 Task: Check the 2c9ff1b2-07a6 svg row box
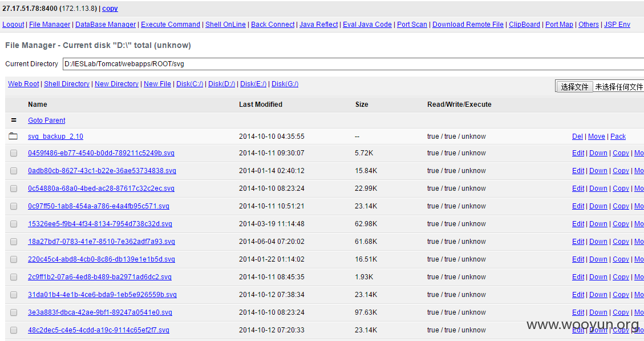click(14, 277)
